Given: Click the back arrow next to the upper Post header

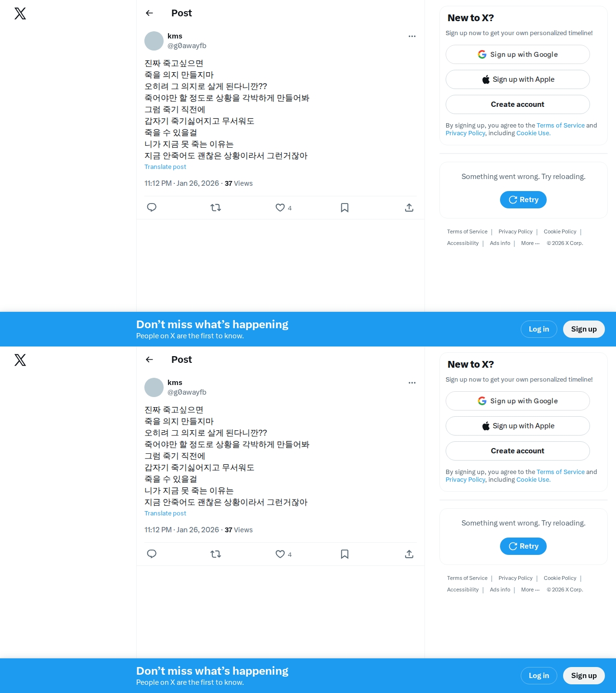Looking at the screenshot, I should [x=149, y=13].
